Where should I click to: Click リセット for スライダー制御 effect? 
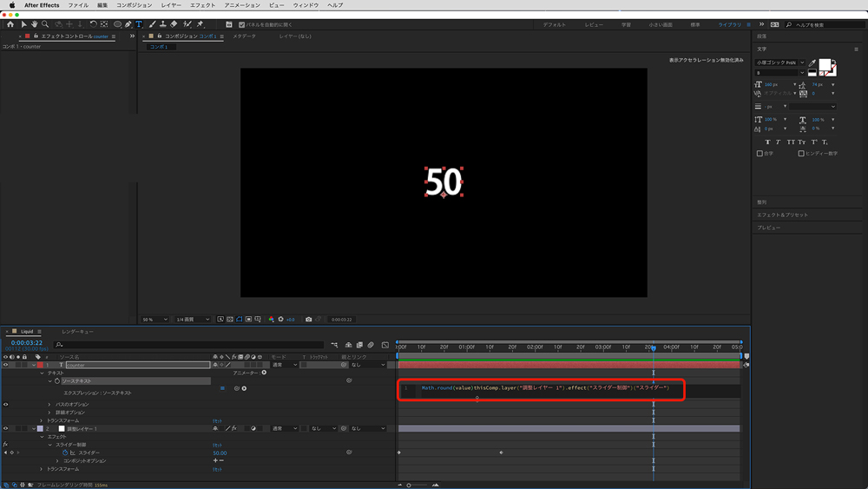coord(217,445)
